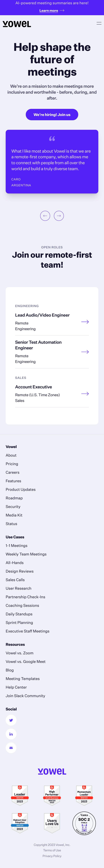The image size is (104, 868).
Task: Open the Twitter social icon
Action: (x=11, y=720)
